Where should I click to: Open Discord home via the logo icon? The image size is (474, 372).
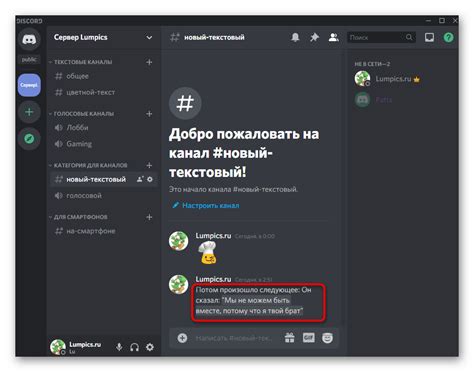(29, 39)
